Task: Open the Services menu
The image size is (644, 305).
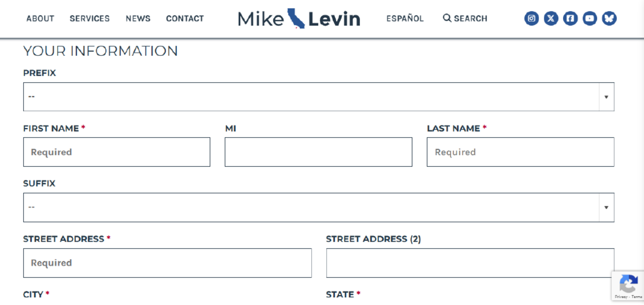Action: [90, 19]
